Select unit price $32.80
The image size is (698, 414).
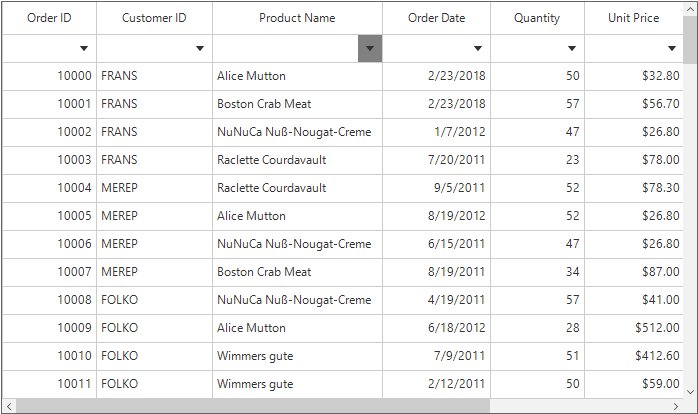click(x=634, y=77)
